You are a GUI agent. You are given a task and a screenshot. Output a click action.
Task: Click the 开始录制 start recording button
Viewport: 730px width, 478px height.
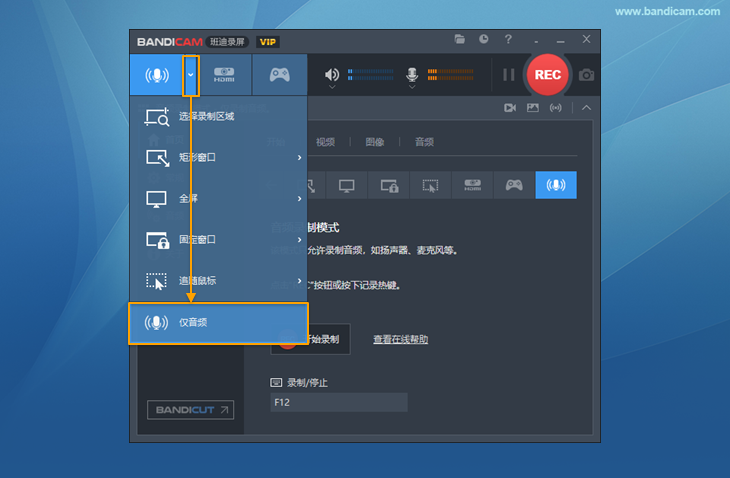click(311, 339)
